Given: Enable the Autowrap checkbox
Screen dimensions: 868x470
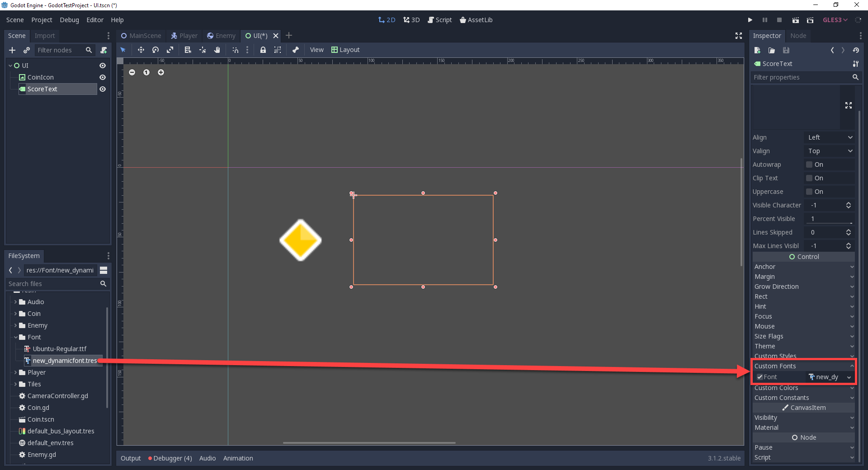Looking at the screenshot, I should (x=809, y=164).
